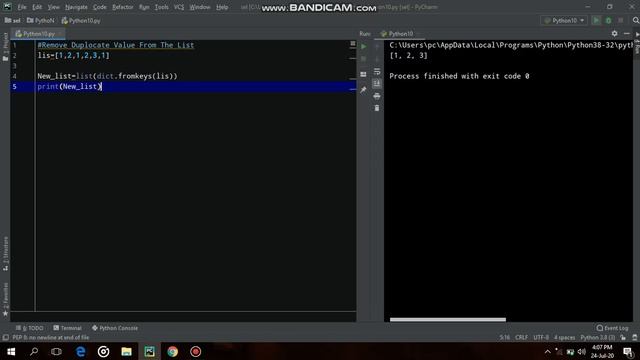
Task: Open the Tools menu
Action: pos(162,7)
